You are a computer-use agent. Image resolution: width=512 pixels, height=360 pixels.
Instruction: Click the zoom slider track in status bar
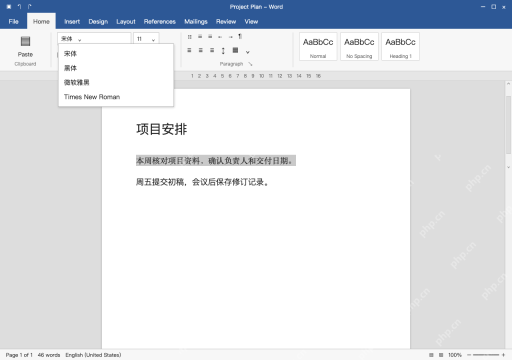486,355
